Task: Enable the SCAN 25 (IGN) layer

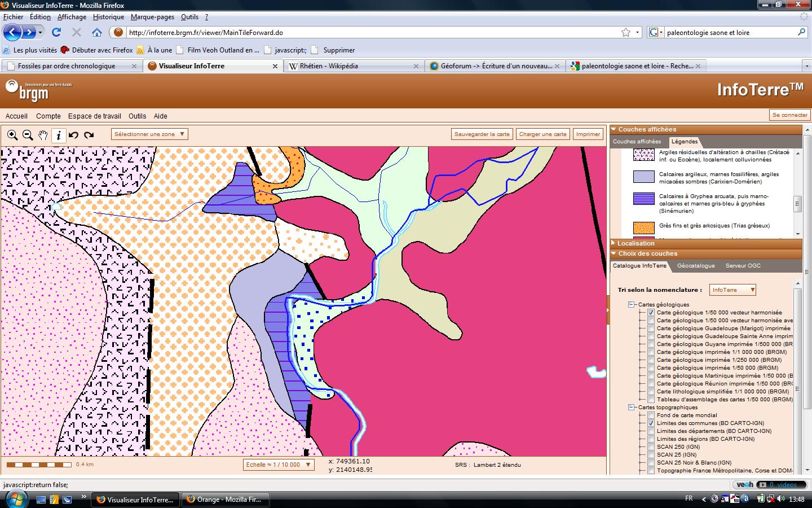Action: (x=651, y=454)
